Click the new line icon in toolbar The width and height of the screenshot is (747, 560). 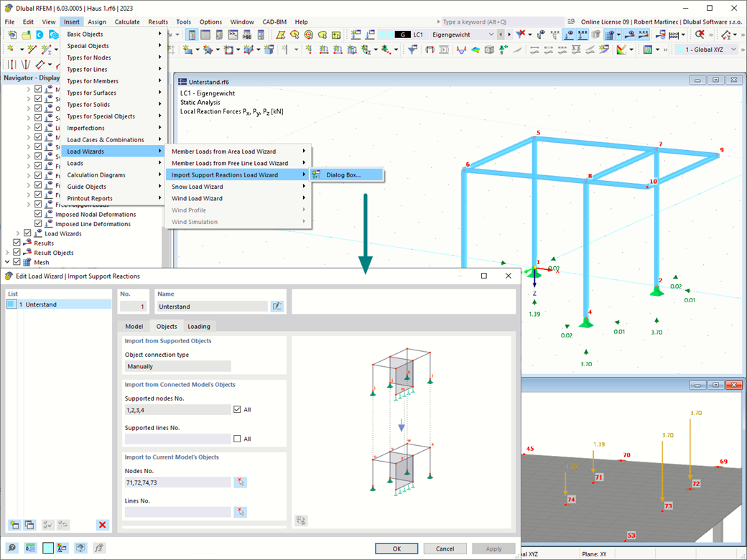pos(32,50)
